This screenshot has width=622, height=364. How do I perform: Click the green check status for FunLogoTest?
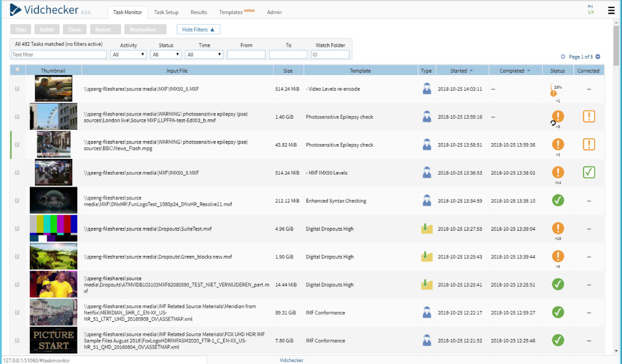(558, 200)
